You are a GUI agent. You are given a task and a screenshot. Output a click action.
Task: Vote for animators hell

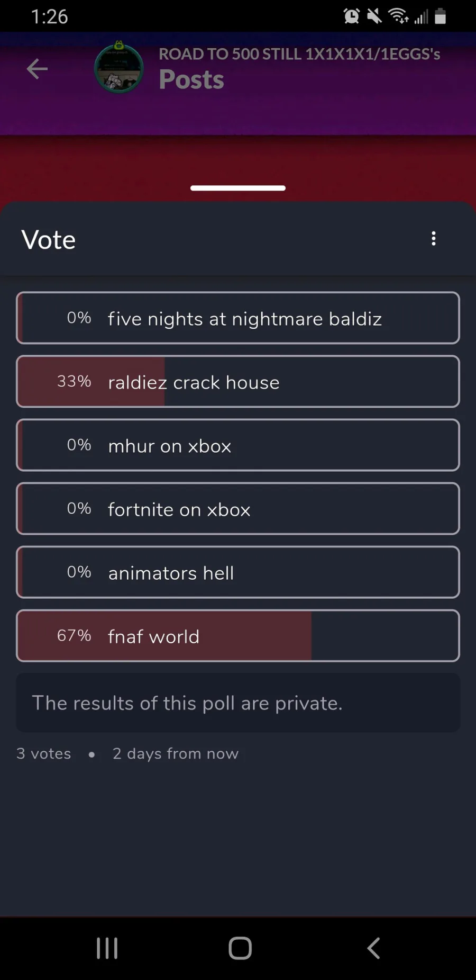pyautogui.click(x=238, y=572)
